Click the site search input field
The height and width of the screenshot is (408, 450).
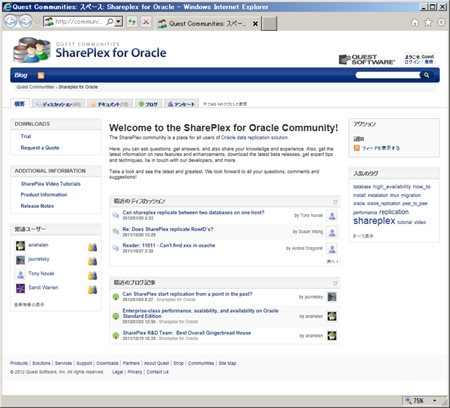click(388, 75)
